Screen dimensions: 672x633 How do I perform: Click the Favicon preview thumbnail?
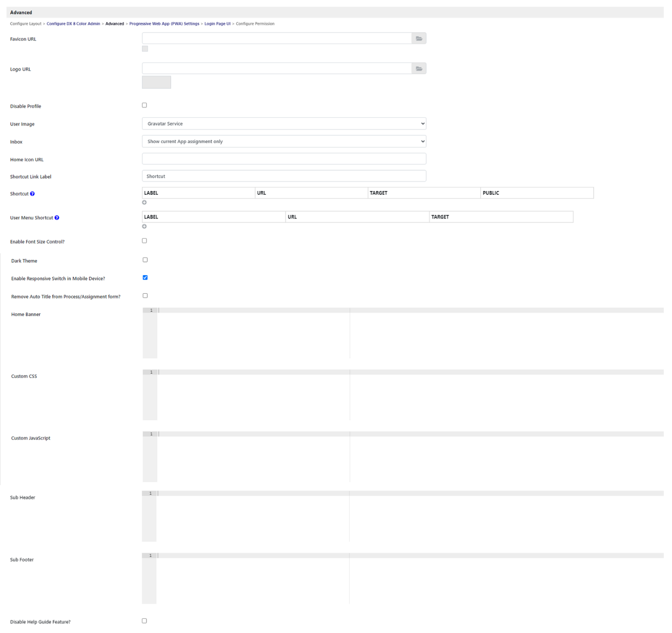[x=145, y=49]
